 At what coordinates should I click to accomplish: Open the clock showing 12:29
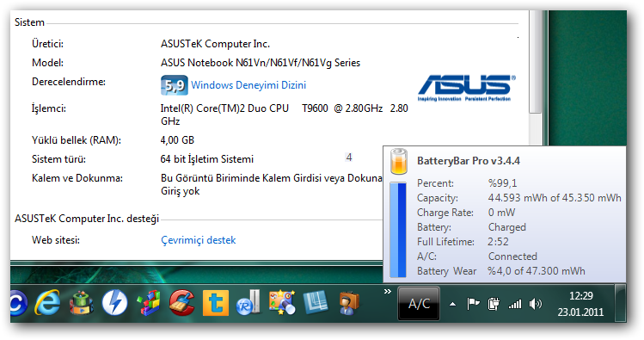coord(580,296)
